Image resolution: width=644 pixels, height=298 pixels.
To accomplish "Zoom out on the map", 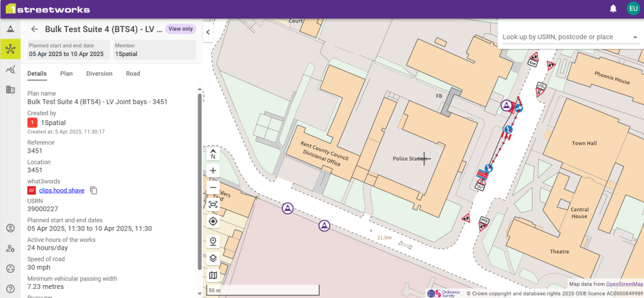I will (213, 187).
